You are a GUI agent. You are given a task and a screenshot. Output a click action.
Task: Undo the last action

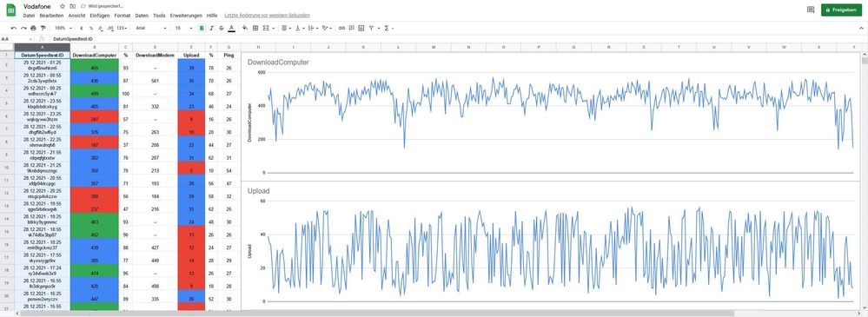pyautogui.click(x=14, y=28)
